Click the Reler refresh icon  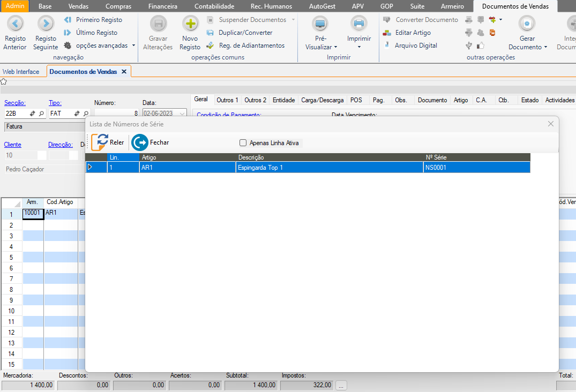(100, 142)
